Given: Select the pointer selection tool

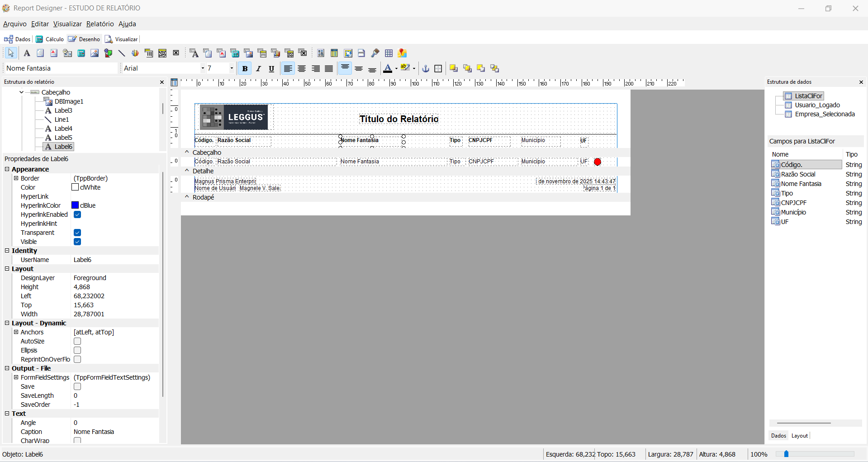Looking at the screenshot, I should pos(11,53).
